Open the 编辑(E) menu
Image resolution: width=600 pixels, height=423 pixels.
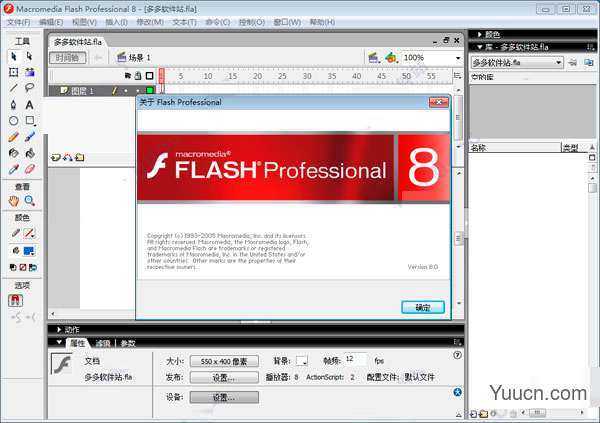(x=51, y=22)
